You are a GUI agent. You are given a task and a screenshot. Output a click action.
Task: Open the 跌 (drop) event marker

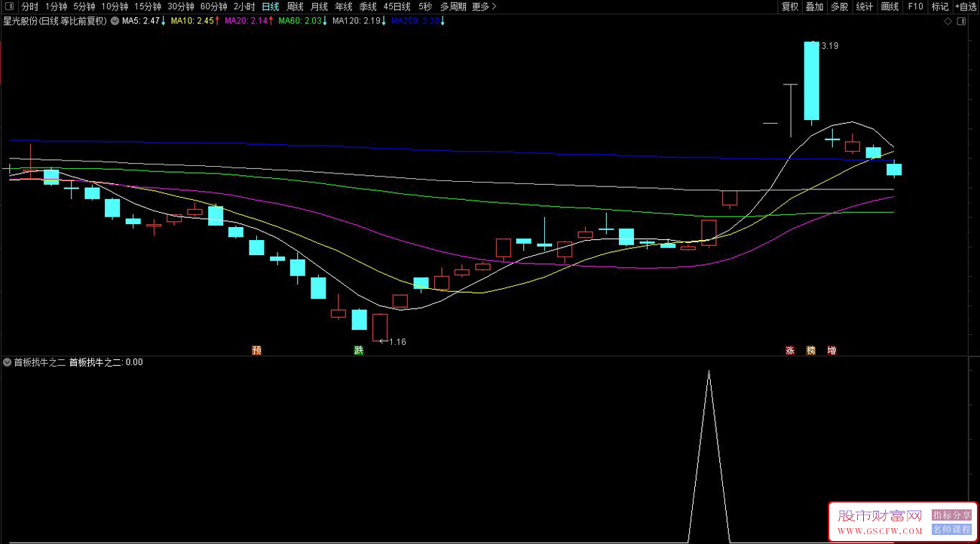[x=359, y=350]
